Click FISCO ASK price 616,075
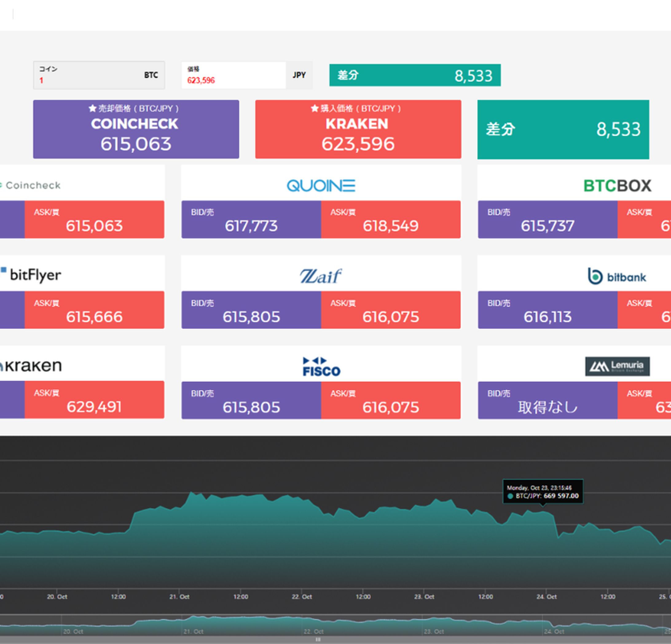This screenshot has height=644, width=671. [x=390, y=400]
